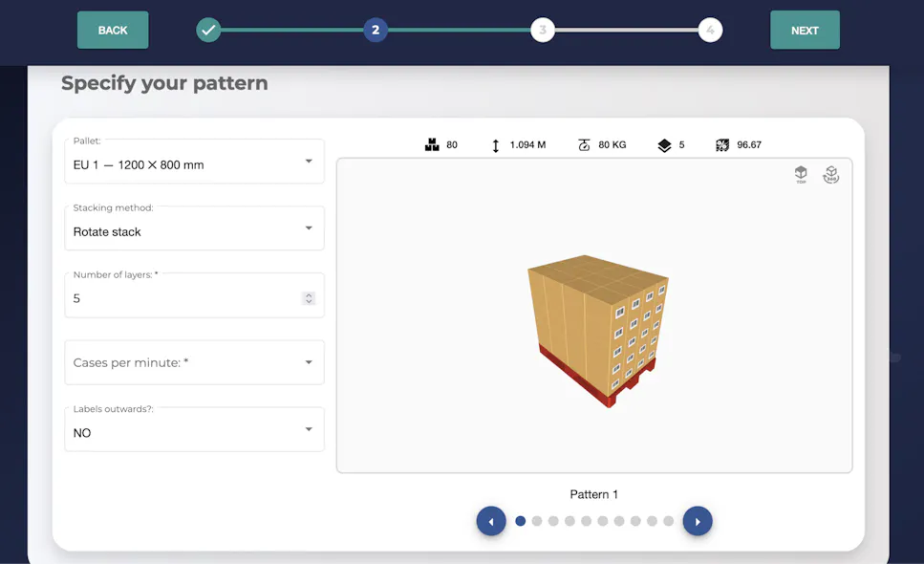924x564 pixels.
Task: Switch to the top view cube icon
Action: click(801, 174)
